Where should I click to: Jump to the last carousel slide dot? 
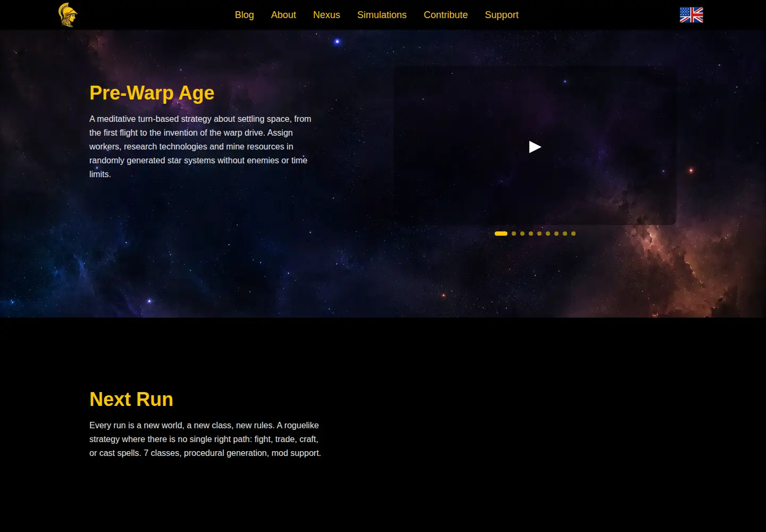pyautogui.click(x=573, y=234)
